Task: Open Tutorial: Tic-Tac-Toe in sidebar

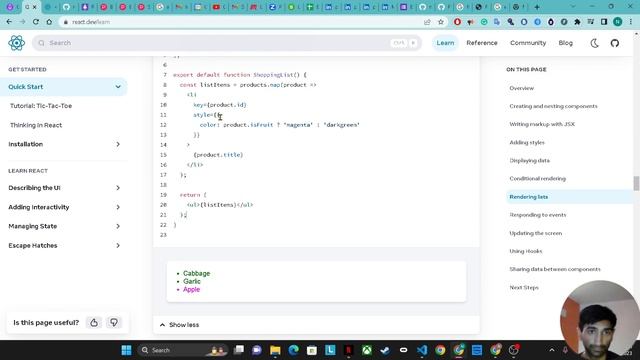Action: click(41, 106)
